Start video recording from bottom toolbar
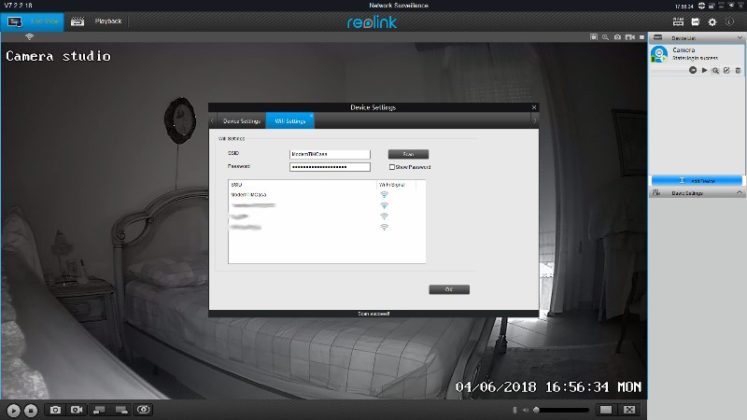The image size is (747, 420). (x=77, y=410)
